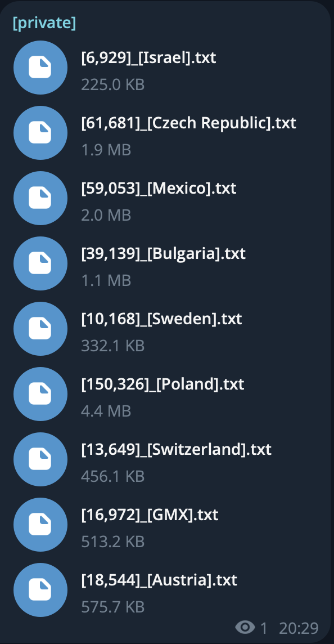
Task: Click the GMX file document icon
Action: point(40,525)
